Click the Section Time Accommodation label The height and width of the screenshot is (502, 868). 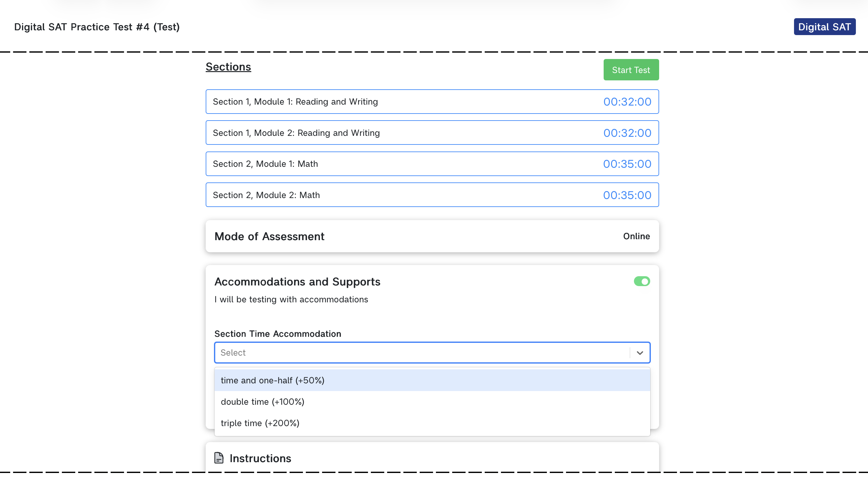[x=278, y=334]
